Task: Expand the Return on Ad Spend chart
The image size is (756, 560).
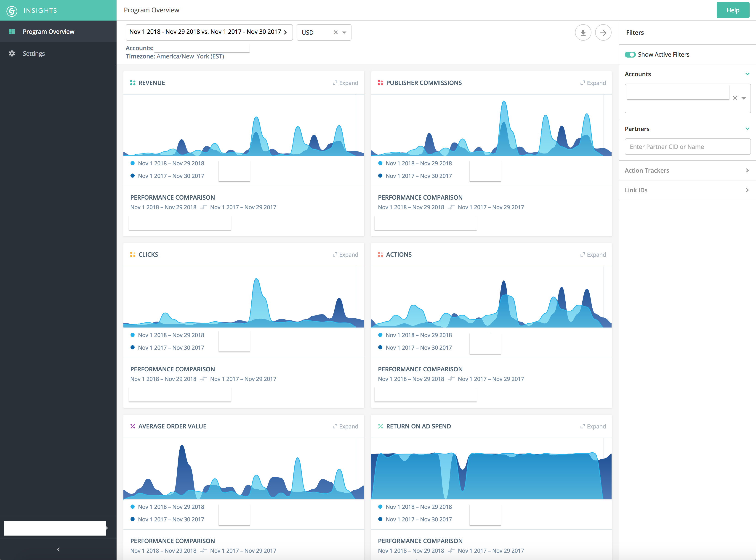Action: click(593, 426)
